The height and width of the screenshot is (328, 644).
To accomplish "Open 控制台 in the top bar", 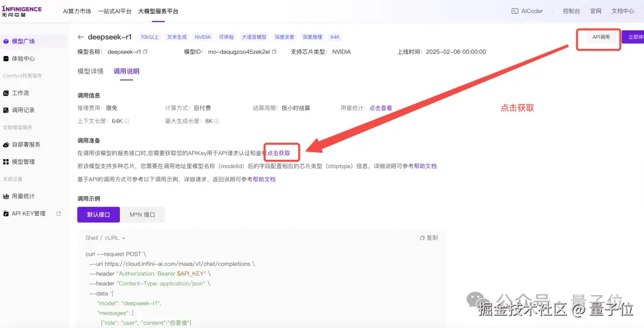I will (571, 11).
